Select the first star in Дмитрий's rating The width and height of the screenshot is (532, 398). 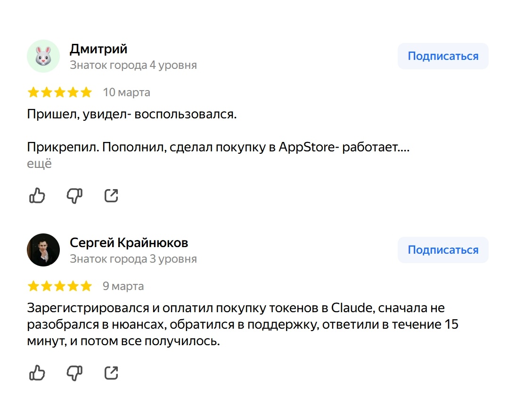[x=33, y=92]
